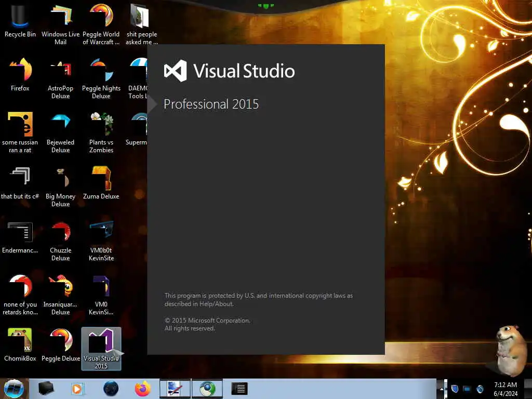The height and width of the screenshot is (399, 532).
Task: Open the Recycle Bin desktop icon
Action: pyautogui.click(x=20, y=20)
